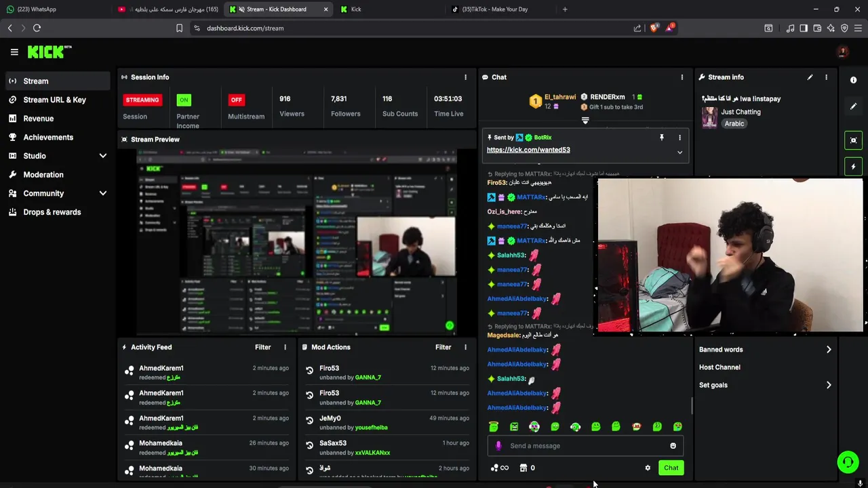Open Stream in sidebar

[x=57, y=81]
